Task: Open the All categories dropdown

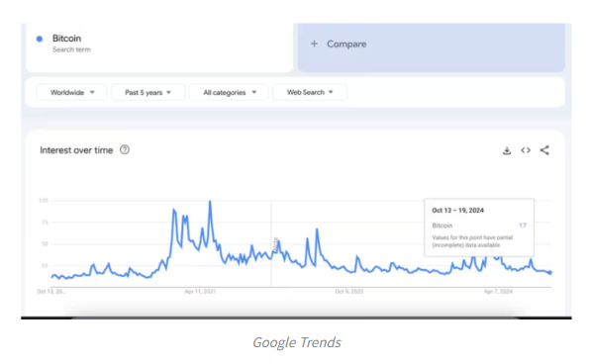Action: point(229,92)
